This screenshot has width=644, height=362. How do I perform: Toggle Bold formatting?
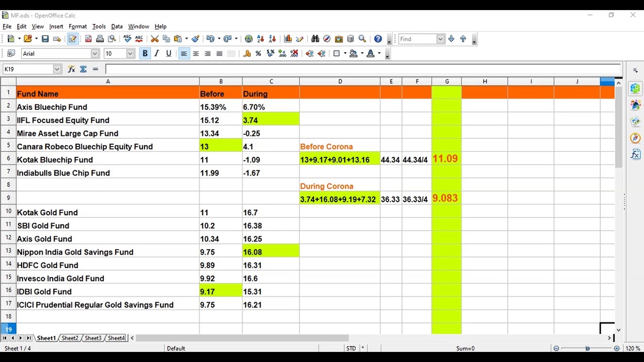pyautogui.click(x=145, y=53)
